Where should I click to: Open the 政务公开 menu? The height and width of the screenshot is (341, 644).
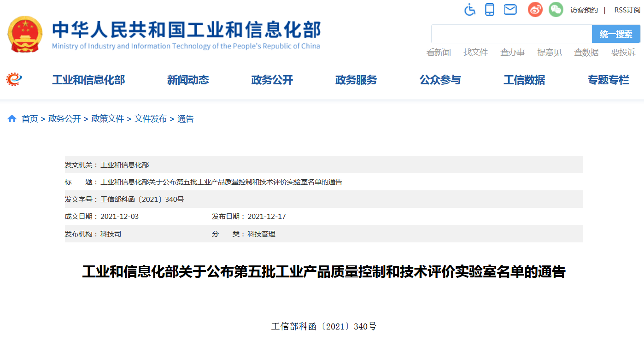point(272,80)
